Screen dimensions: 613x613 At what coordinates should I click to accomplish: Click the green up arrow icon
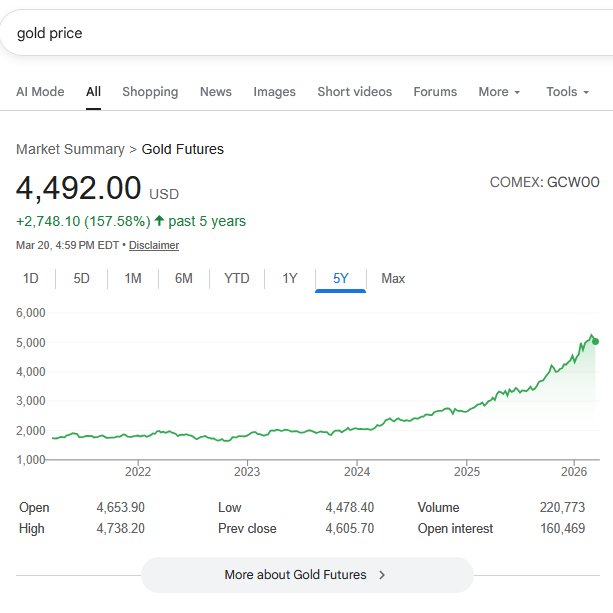[x=159, y=220]
